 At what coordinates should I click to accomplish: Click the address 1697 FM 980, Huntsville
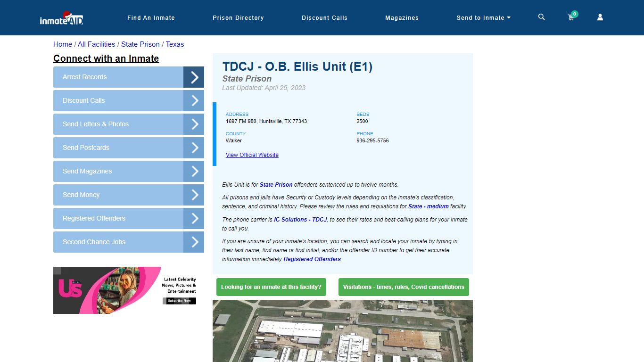click(266, 121)
